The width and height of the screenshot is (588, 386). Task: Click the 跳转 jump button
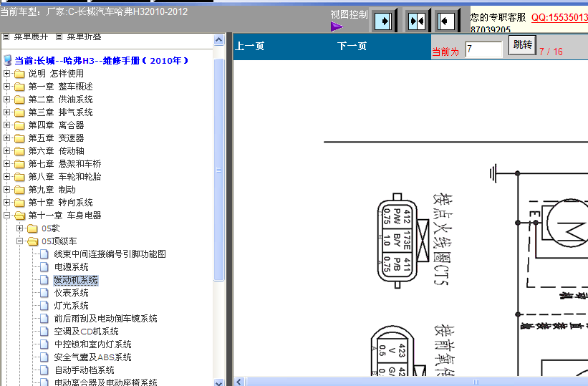pos(522,45)
